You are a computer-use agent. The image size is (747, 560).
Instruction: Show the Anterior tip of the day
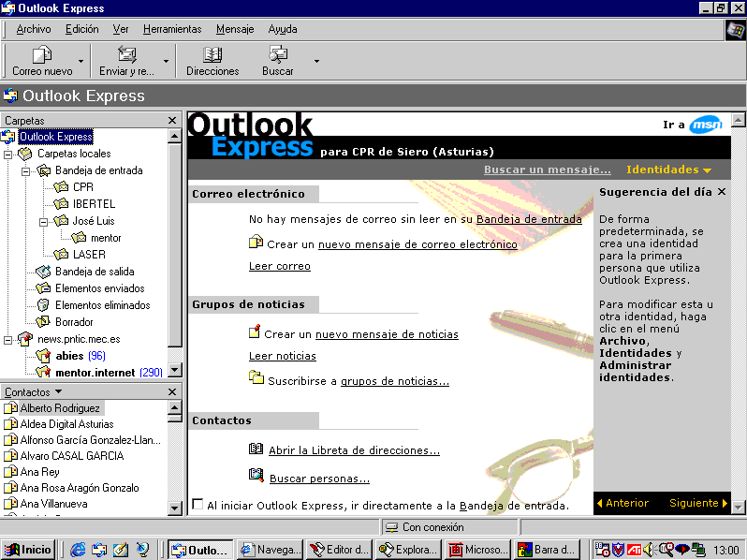(x=622, y=503)
